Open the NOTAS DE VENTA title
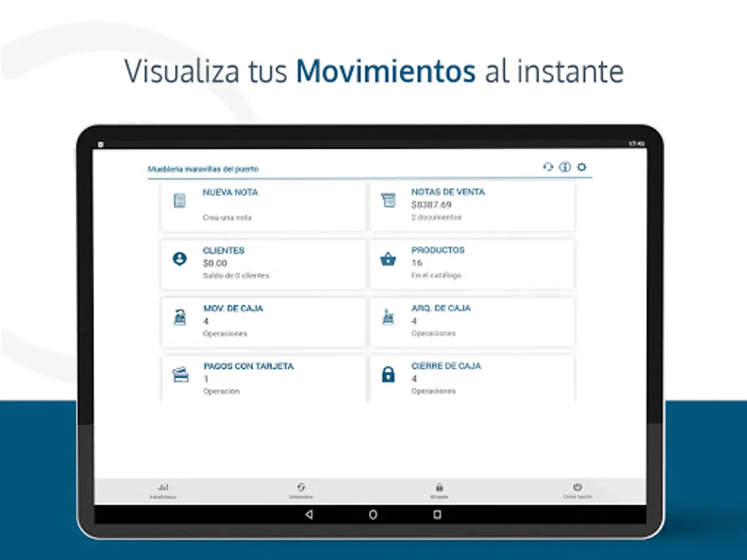 [x=448, y=192]
